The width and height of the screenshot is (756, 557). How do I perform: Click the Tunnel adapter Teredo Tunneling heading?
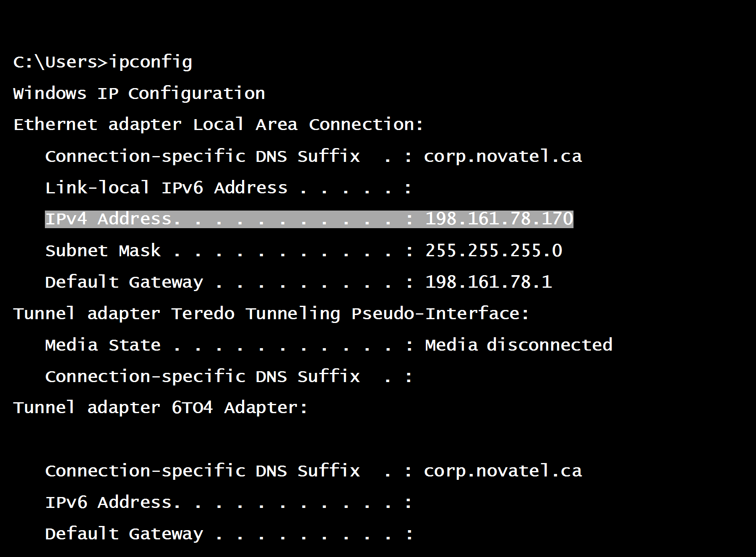point(271,314)
